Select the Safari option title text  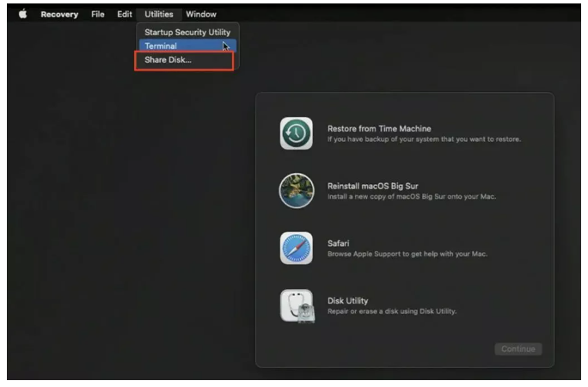tap(338, 243)
